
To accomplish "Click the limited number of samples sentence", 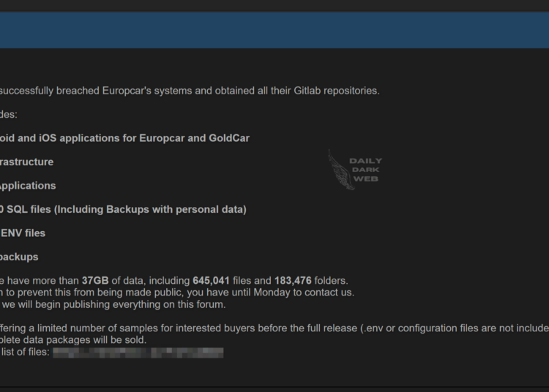I will point(274,328).
